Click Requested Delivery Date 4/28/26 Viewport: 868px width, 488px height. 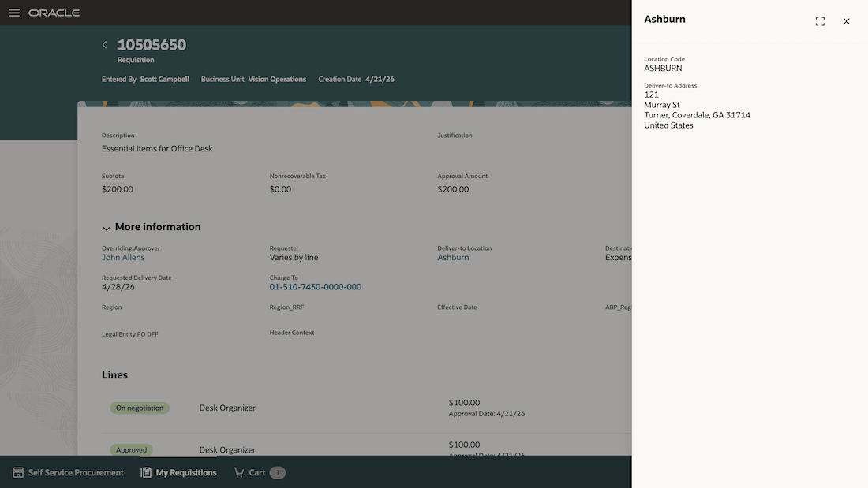(x=118, y=287)
